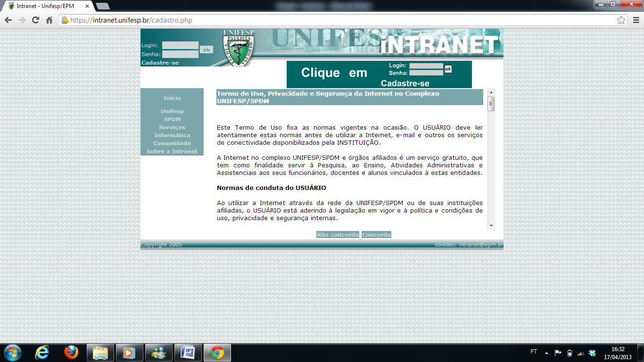The height and width of the screenshot is (362, 644).
Task: Click the Termo de Uso heading
Action: click(x=350, y=97)
